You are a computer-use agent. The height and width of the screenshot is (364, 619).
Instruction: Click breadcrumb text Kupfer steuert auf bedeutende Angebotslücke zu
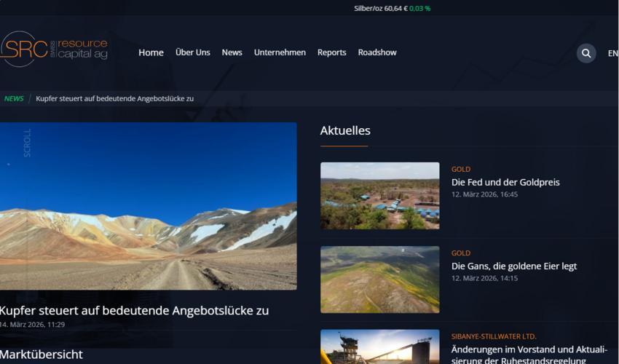pyautogui.click(x=114, y=99)
